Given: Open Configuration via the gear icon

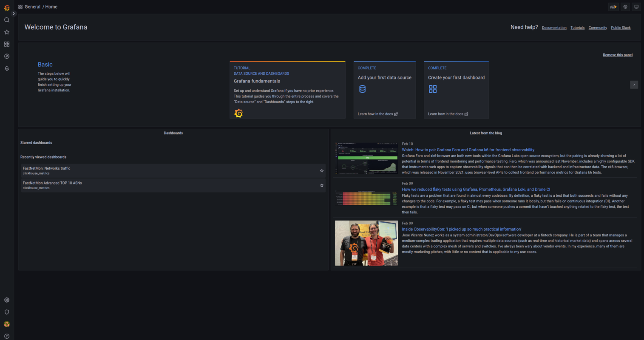Looking at the screenshot, I should point(6,300).
